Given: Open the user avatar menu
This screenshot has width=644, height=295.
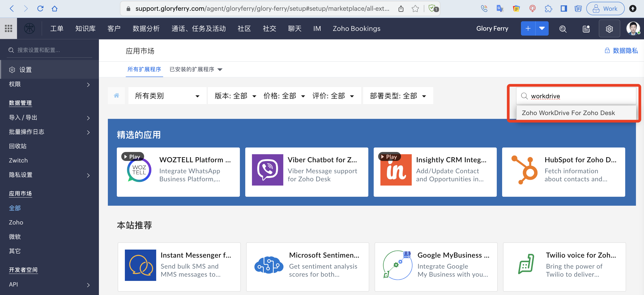Looking at the screenshot, I should [633, 28].
